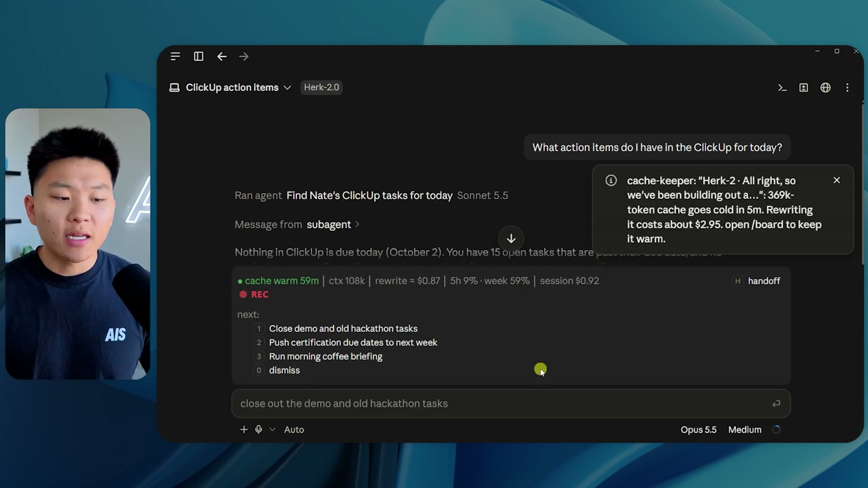Click the handoff button

point(764,281)
